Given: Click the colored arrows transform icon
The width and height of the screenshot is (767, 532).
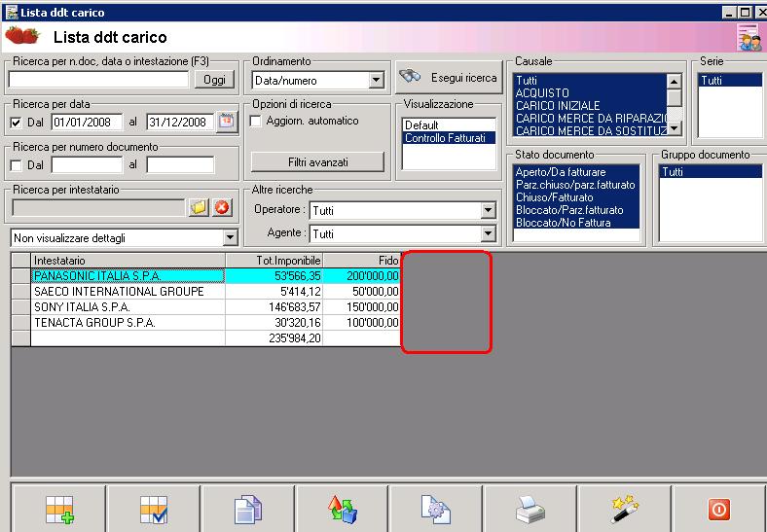Looking at the screenshot, I should 342,510.
